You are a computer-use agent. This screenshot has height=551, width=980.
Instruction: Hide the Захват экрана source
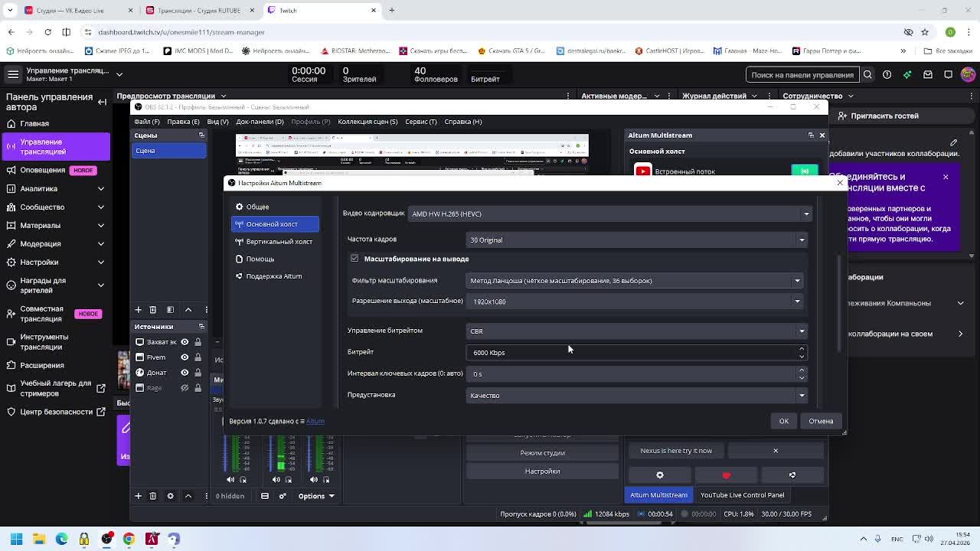[185, 342]
